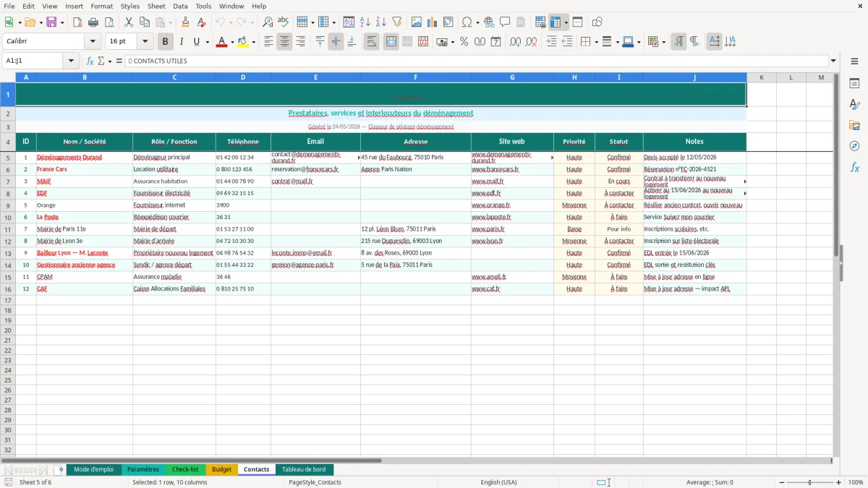Apply the yellow highlighting color
Screen dimensions: 868x488
243,42
